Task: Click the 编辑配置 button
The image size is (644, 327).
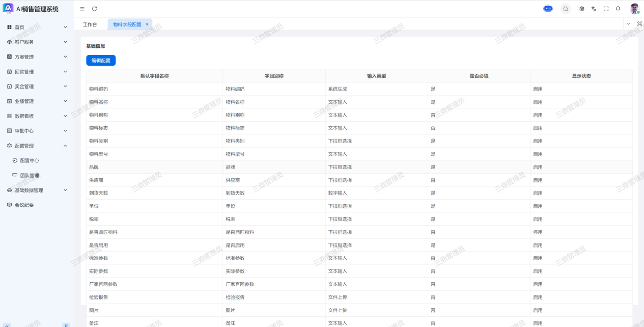Action: [x=101, y=61]
